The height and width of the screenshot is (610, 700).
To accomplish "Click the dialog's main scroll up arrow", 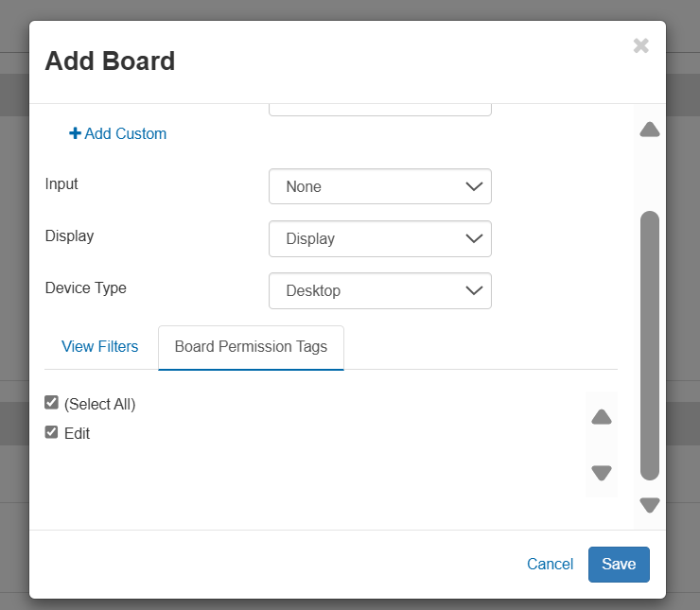I will point(649,130).
